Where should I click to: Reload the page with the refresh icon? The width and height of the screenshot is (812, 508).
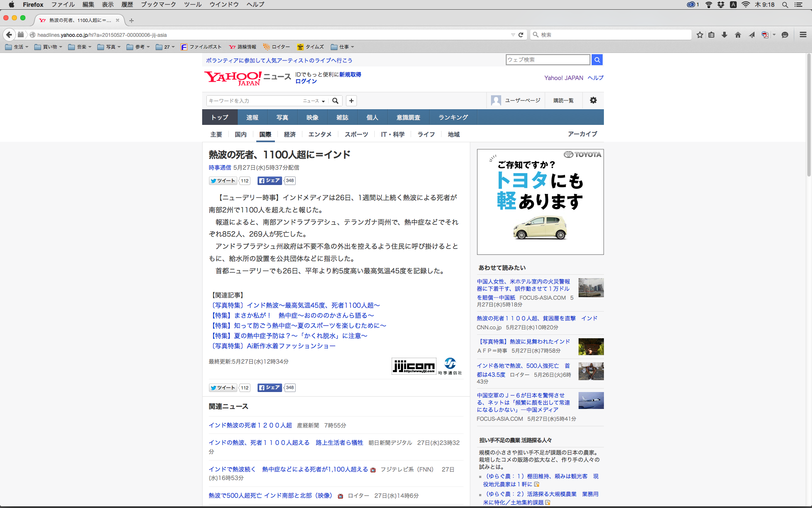pyautogui.click(x=521, y=35)
